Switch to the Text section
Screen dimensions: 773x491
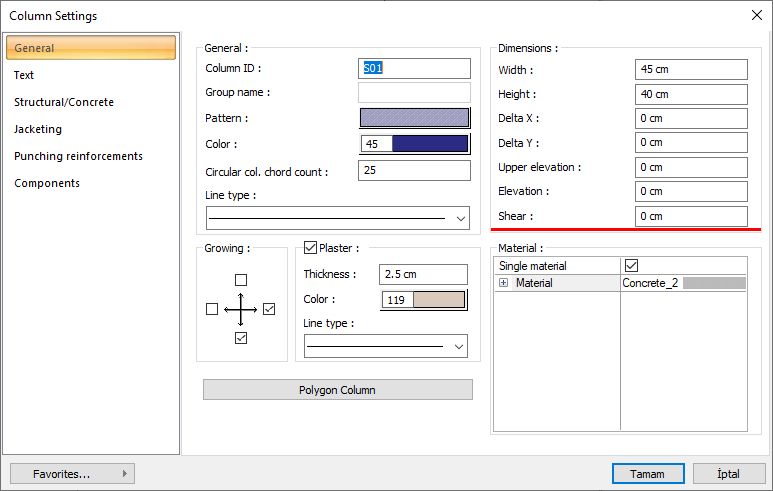coord(24,75)
